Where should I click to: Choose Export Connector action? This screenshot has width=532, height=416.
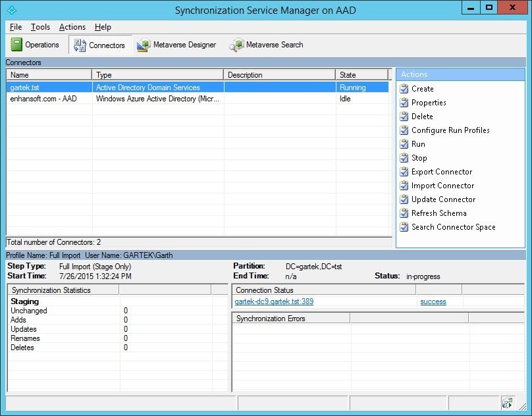tap(442, 172)
